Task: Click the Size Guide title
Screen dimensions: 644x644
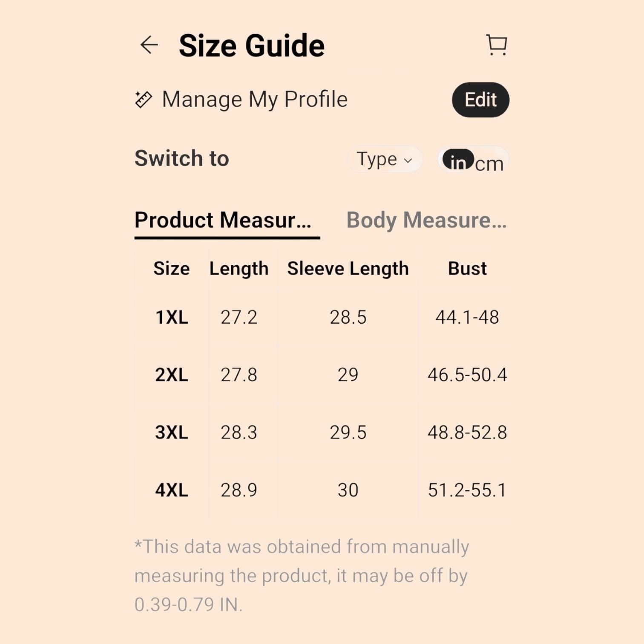Action: click(252, 46)
